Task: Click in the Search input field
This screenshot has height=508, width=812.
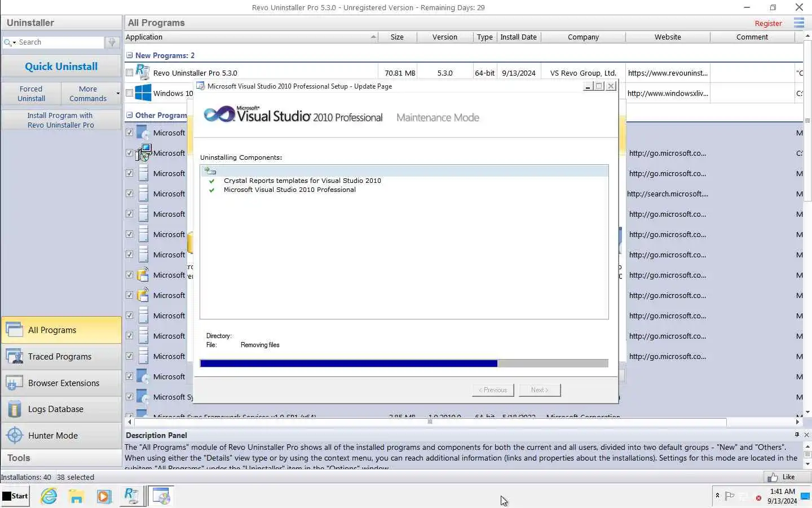Action: (60, 42)
